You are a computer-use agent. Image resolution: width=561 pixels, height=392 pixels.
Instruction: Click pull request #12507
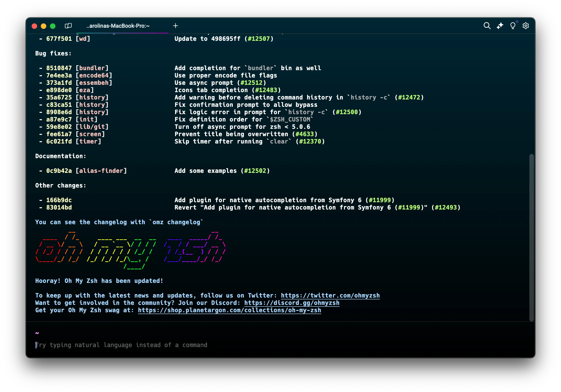coord(259,39)
